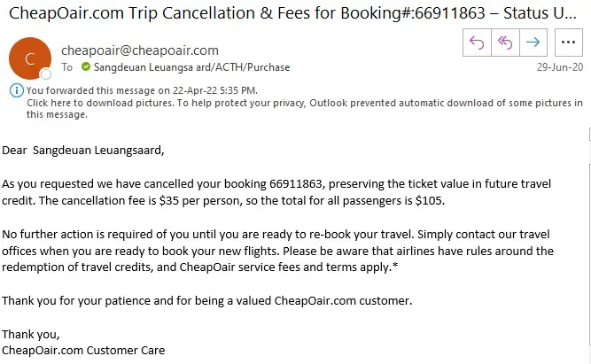Click the Reply All icon
The image size is (591, 364).
click(x=504, y=42)
